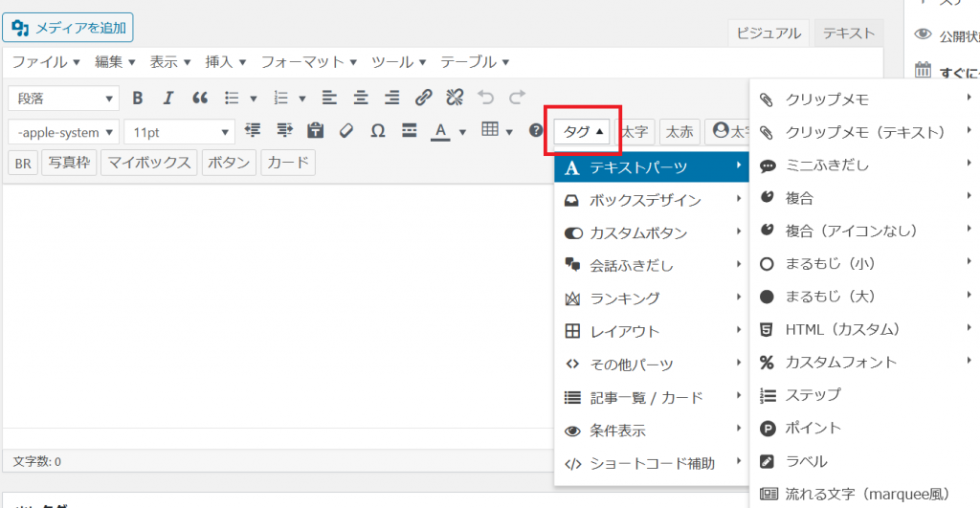This screenshot has height=508, width=980.
Task: Choose クリップメモ（テキスト） in the submenu
Action: point(865,132)
